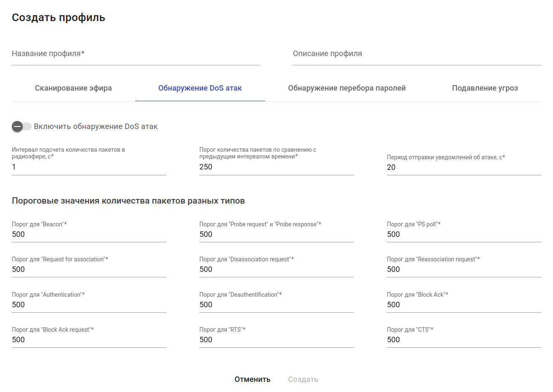Select the PS poll threshold field
Image resolution: width=553 pixels, height=392 pixels.
tap(464, 234)
